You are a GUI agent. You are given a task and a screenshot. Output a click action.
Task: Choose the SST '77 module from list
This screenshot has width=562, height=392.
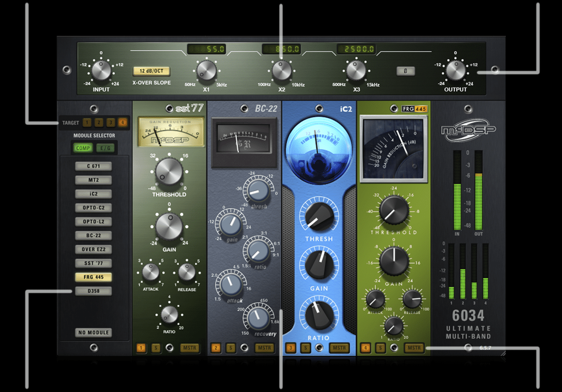point(93,263)
